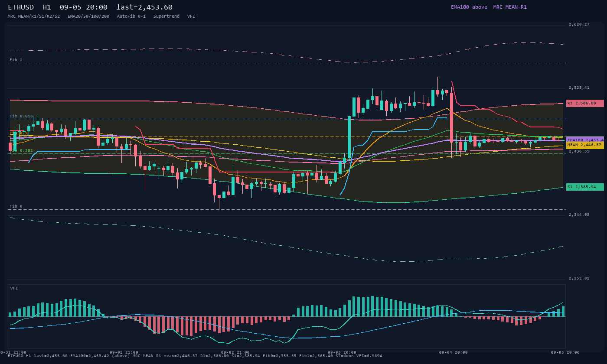Click the 2,344.68 price axis label
The image size is (607, 364).
tap(579, 214)
